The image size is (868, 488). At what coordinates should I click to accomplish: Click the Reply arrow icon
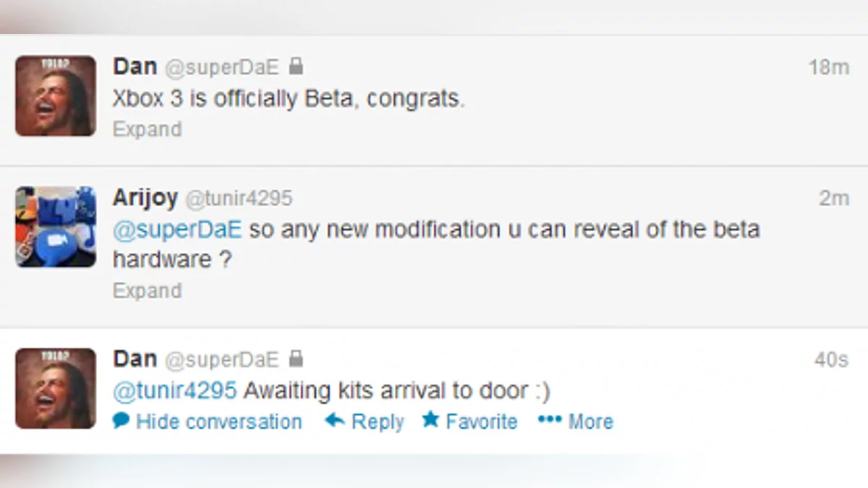click(334, 420)
